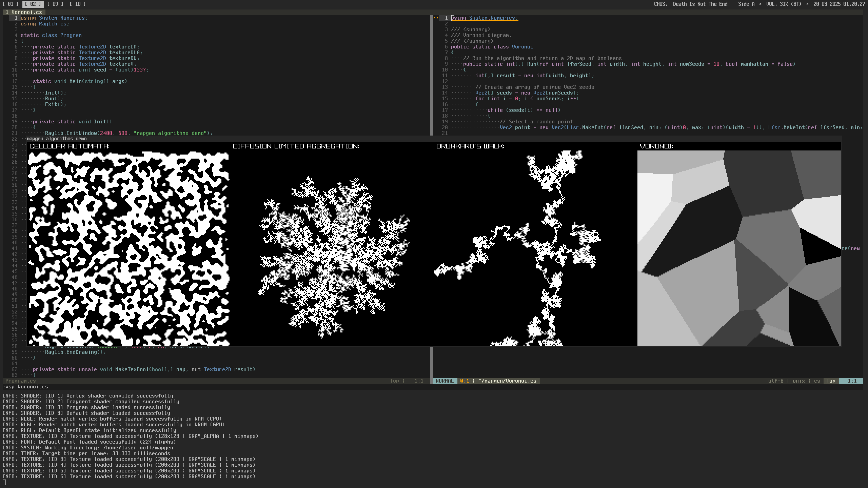868x488 pixels.
Task: Click the Voronoi Run method signature line
Action: 629,64
